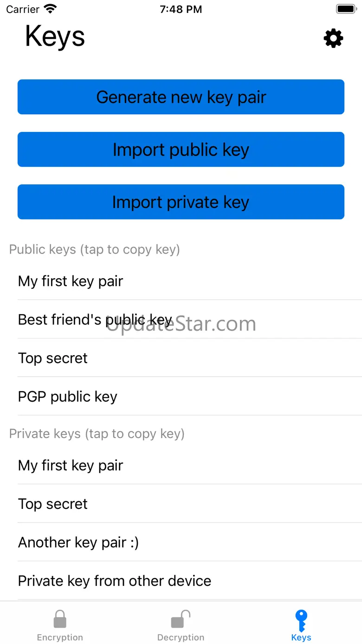362x644 pixels.
Task: Tap the Wi-Fi status icon
Action: [x=50, y=9]
